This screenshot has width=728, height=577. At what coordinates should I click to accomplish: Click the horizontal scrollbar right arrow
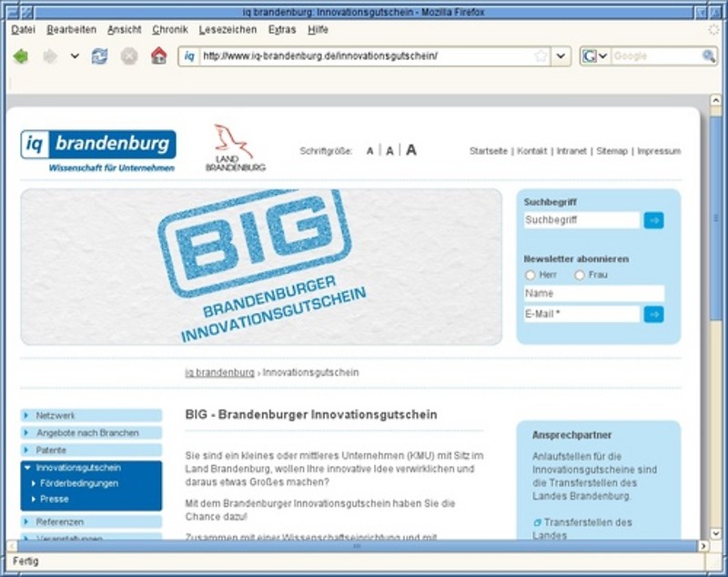coord(703,546)
